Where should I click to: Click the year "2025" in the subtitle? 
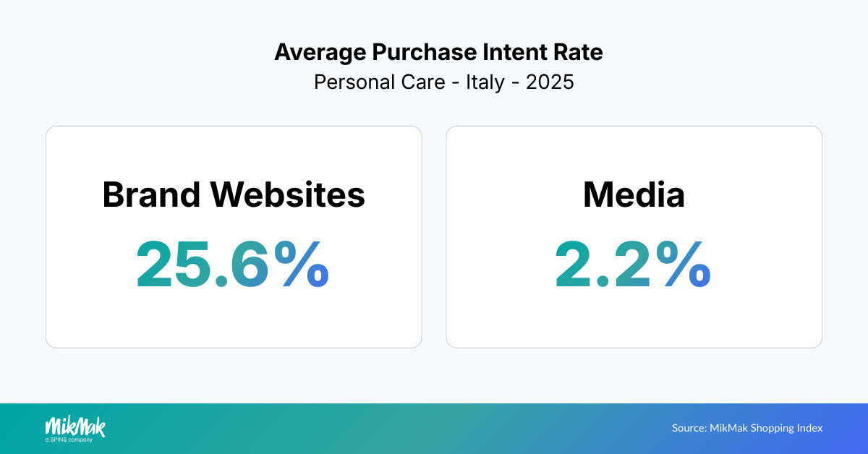tap(550, 82)
